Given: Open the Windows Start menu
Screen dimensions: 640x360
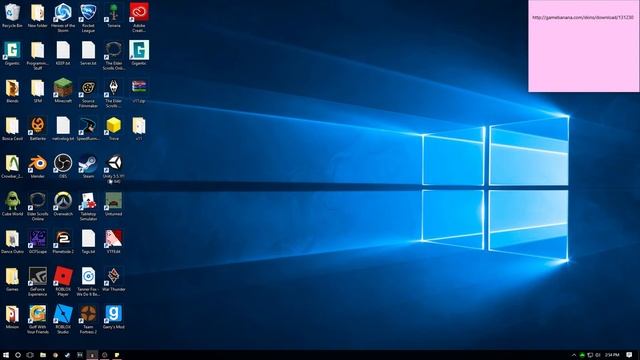Looking at the screenshot, I should (6, 355).
